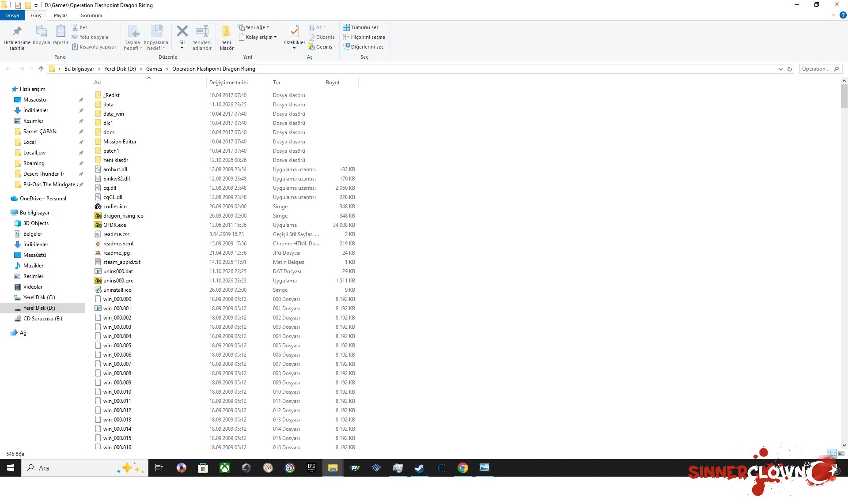Click the Games breadcrumb link
The width and height of the screenshot is (848, 504).
(x=154, y=69)
